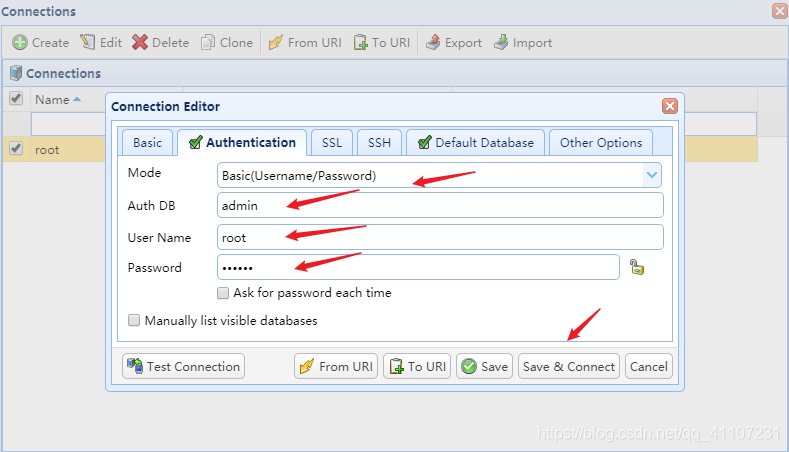Toggle the checkbox for the root connection
Screen dimensions: 789x452
[x=16, y=148]
